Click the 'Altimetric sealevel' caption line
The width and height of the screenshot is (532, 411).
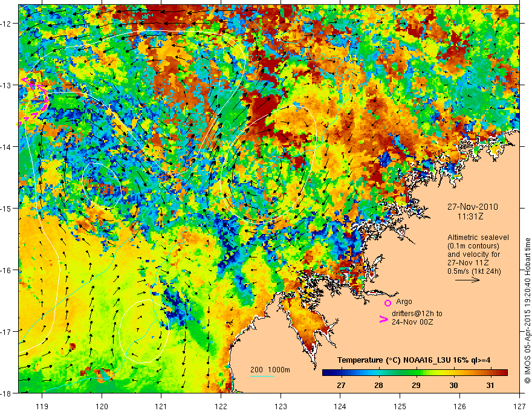478,238
